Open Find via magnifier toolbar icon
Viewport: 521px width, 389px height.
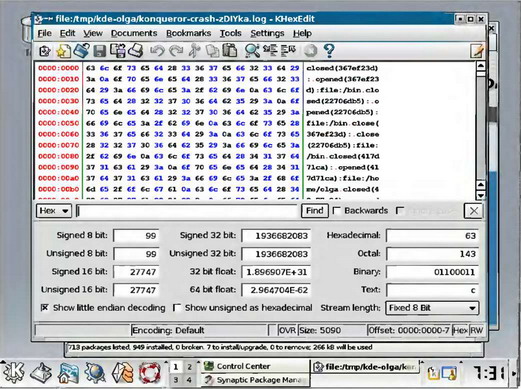pos(252,51)
